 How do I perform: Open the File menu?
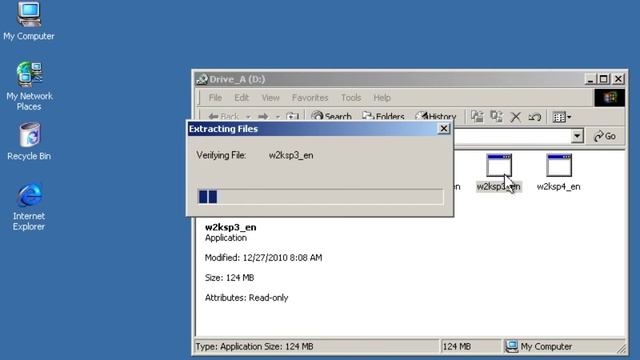point(215,98)
